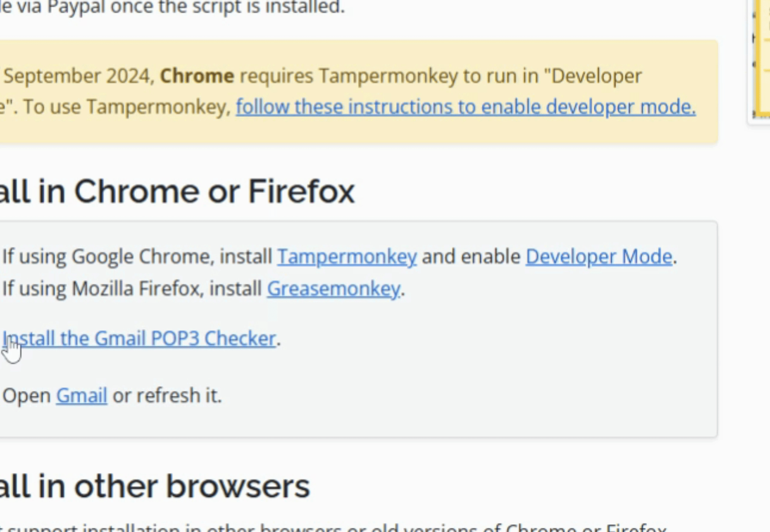This screenshot has height=532, width=770.
Task: Click the 'all in Chrome or Firefox' heading
Action: (x=177, y=191)
